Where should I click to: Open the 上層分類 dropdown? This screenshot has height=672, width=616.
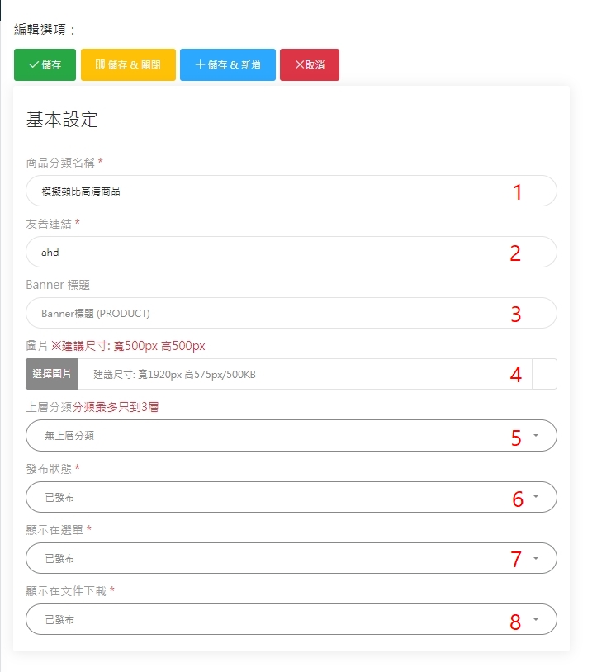pyautogui.click(x=291, y=435)
